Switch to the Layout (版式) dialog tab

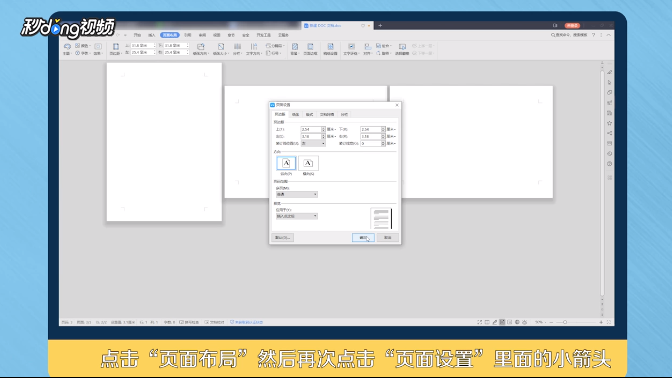309,114
